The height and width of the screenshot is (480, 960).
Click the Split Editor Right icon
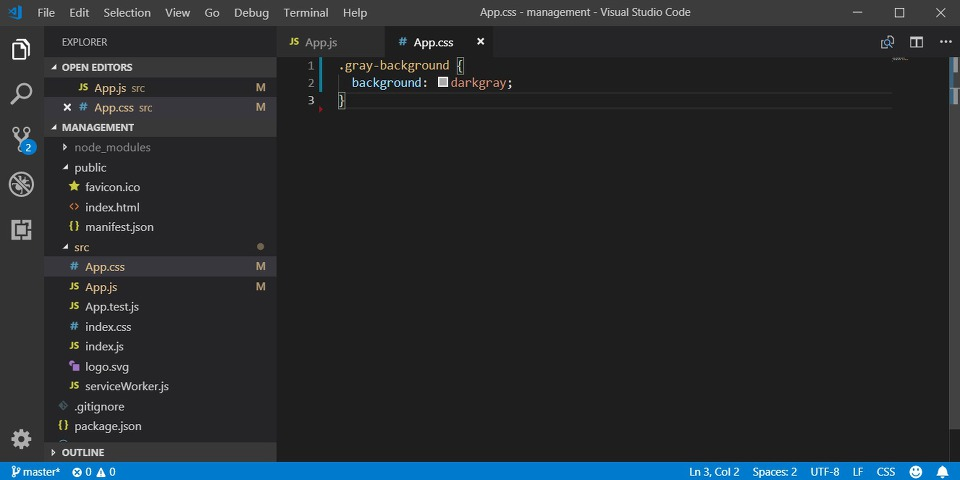916,42
